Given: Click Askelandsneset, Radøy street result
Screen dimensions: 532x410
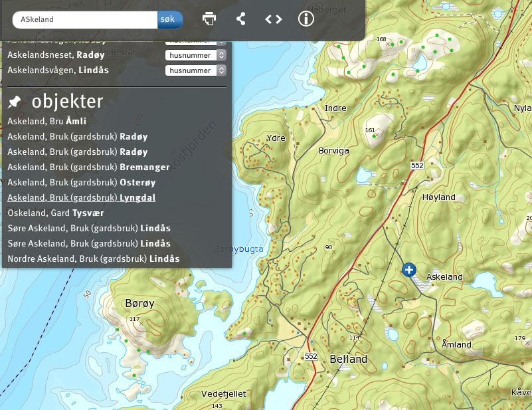Looking at the screenshot, I should point(56,55).
